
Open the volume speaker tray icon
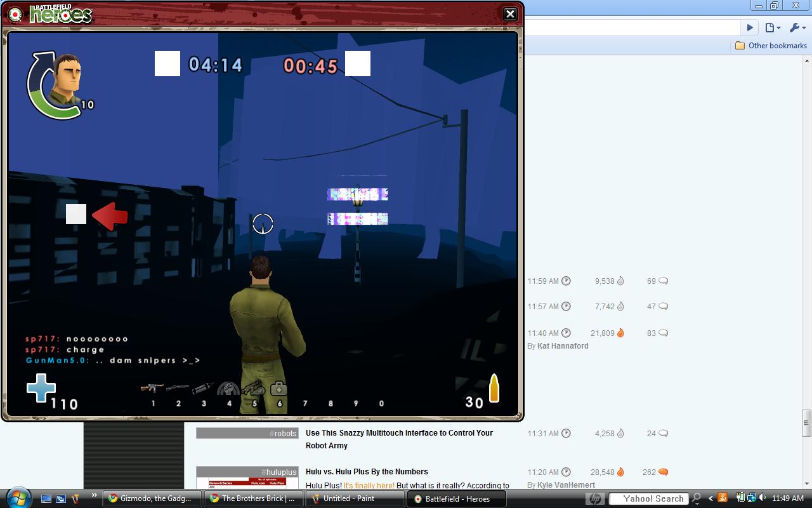click(x=763, y=498)
